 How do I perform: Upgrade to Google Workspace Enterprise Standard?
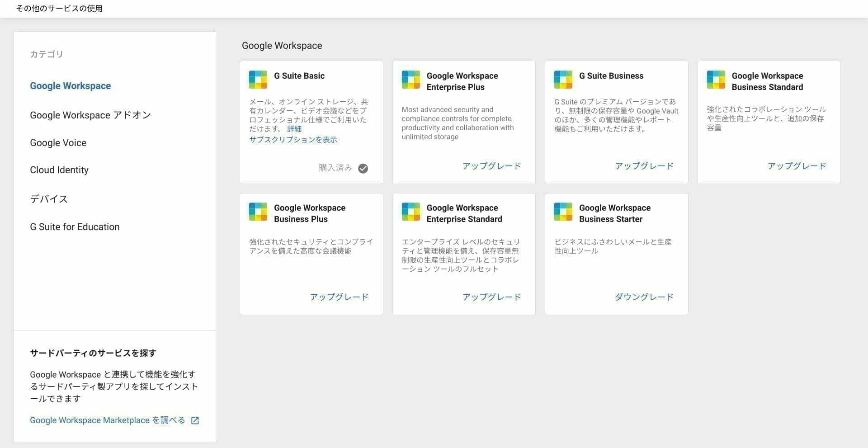pyautogui.click(x=492, y=297)
